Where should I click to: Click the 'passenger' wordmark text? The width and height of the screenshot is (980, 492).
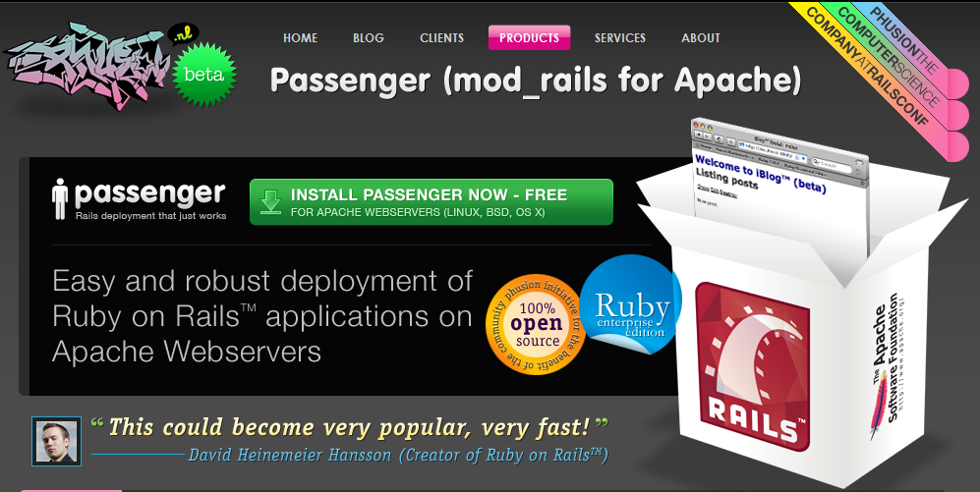click(x=150, y=194)
